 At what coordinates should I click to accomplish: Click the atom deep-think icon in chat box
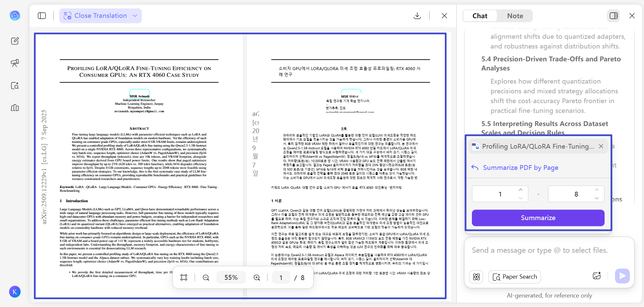point(476,277)
